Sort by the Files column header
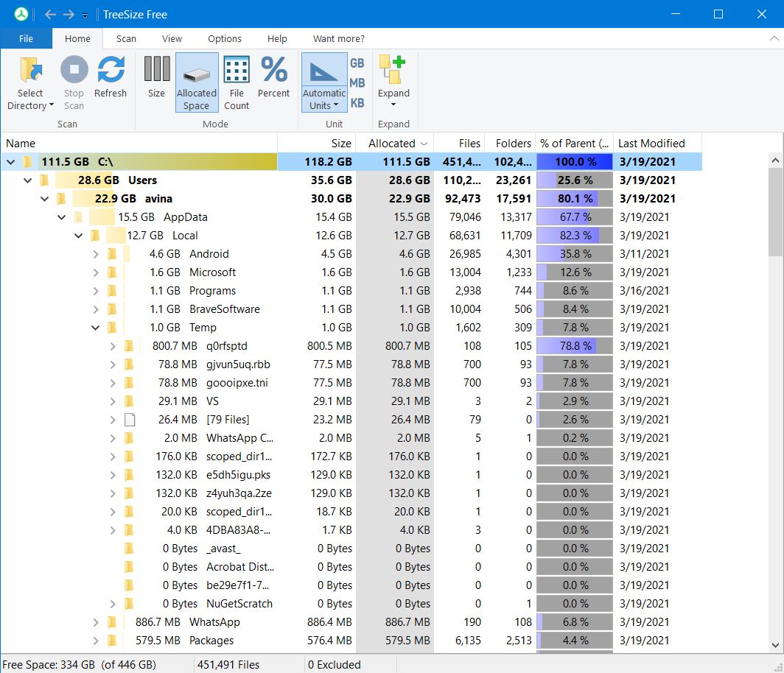The image size is (784, 673). pos(459,144)
